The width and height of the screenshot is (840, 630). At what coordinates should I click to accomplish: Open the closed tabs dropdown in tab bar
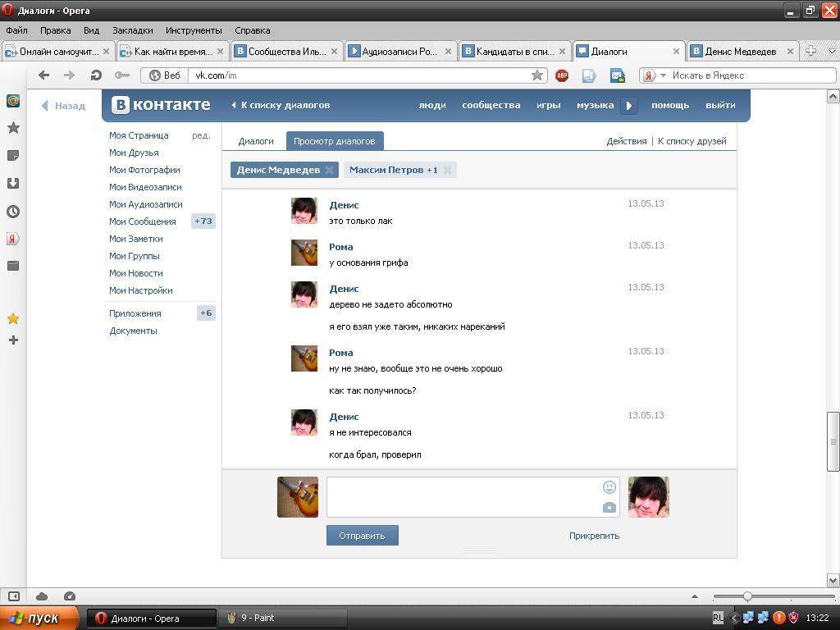tap(832, 52)
